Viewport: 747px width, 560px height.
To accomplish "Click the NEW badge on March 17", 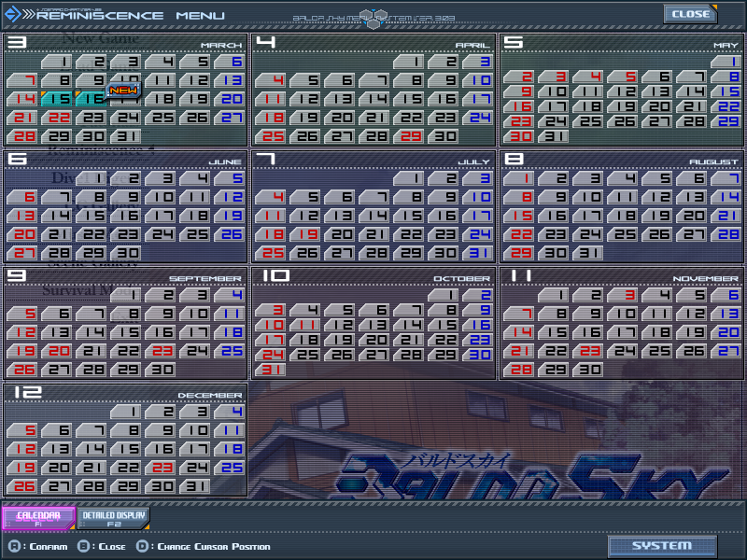I will [x=124, y=90].
